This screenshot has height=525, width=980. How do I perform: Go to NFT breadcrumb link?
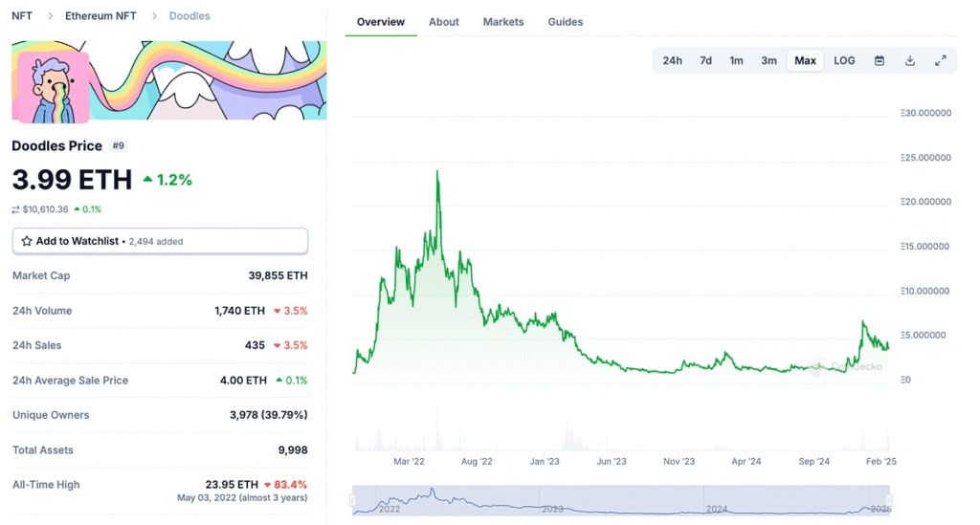point(22,15)
